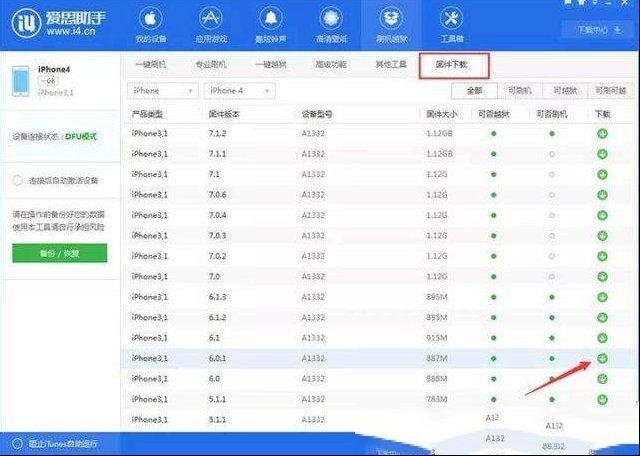
Task: Download the 7.0 firmware row
Action: (x=602, y=276)
